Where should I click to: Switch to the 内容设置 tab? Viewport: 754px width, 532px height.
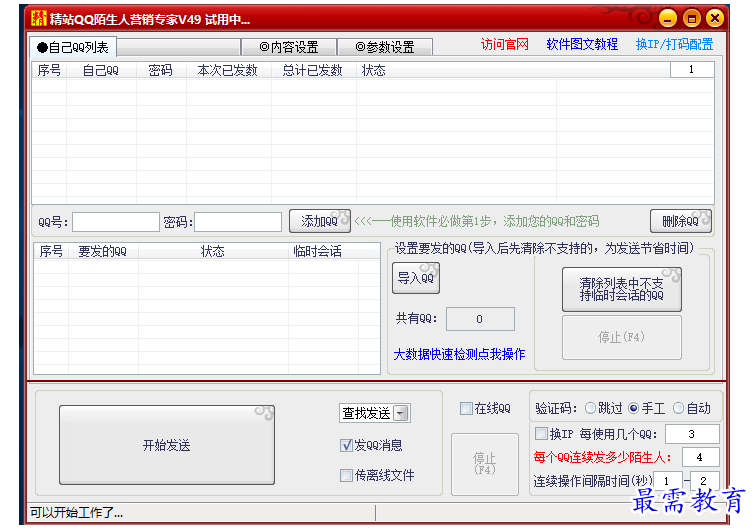[x=288, y=47]
